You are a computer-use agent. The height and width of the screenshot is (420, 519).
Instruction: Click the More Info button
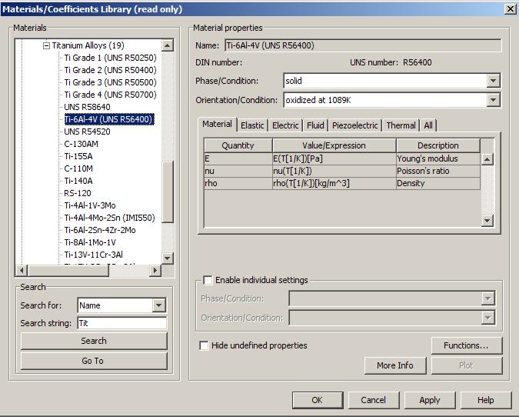[395, 365]
